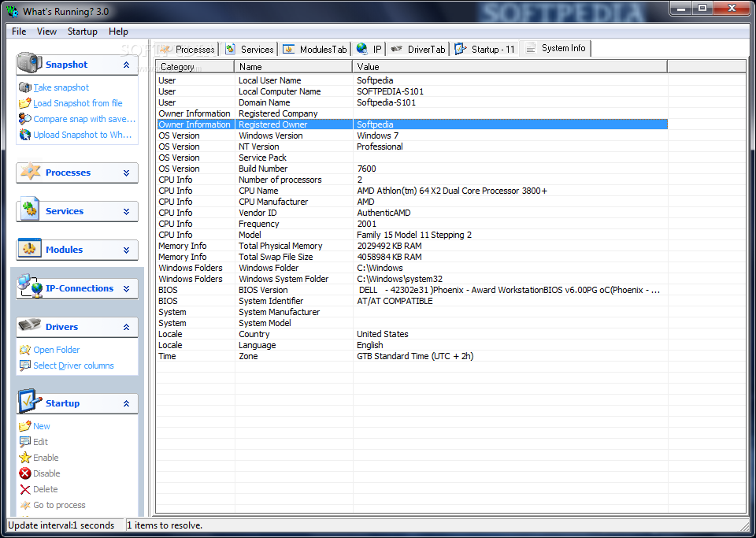Click the red X Delete icon
756x538 pixels.
pos(25,489)
